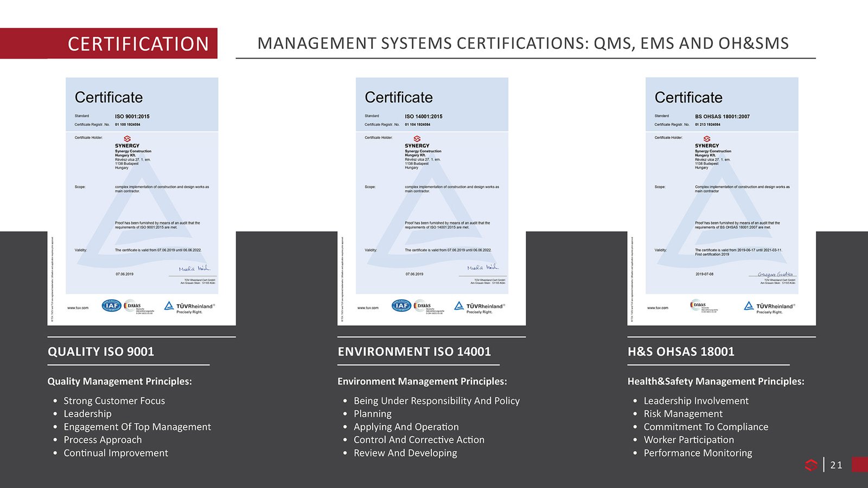Select the ENVIRONMENT ISO 14001 heading
This screenshot has height=488, width=868.
pos(414,351)
